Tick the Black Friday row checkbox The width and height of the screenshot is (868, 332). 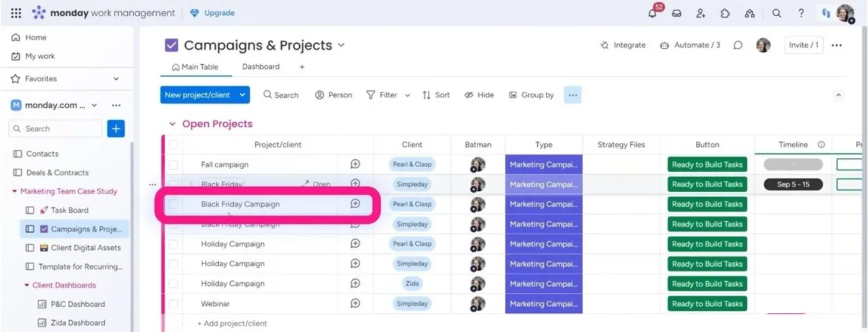click(x=173, y=185)
